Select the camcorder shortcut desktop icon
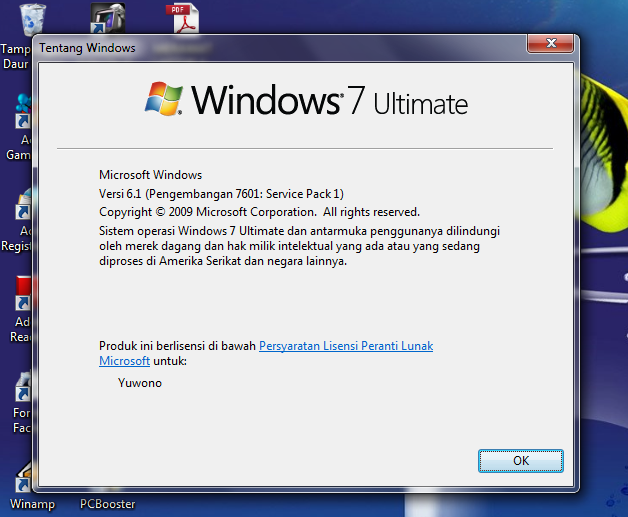The height and width of the screenshot is (517, 628). tap(107, 18)
